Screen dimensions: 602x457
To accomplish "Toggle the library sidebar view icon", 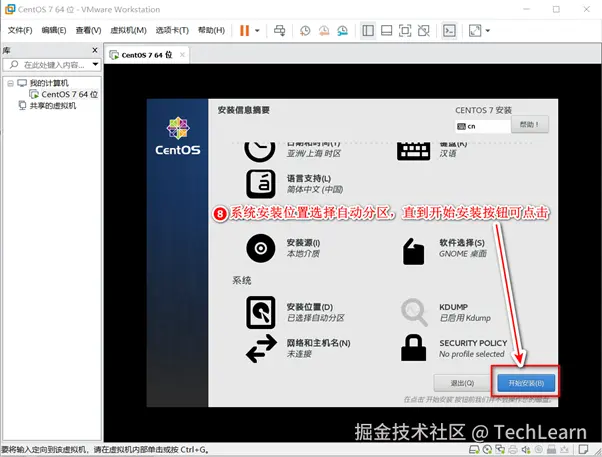I will [368, 30].
